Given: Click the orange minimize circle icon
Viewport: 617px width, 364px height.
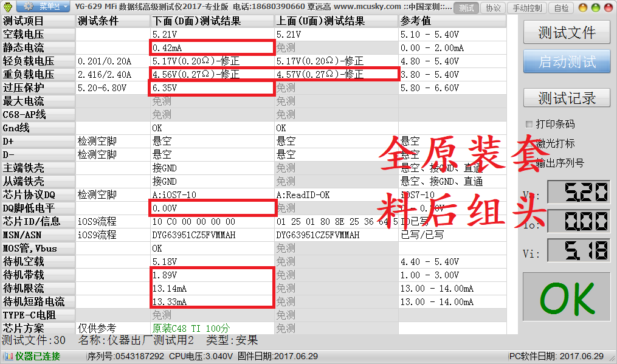Looking at the screenshot, I should coord(582,8).
